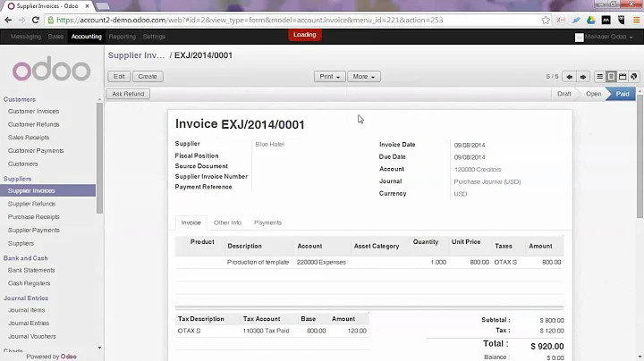Open Purchase Receipts in sidebar
The image size is (644, 361).
[x=34, y=217]
